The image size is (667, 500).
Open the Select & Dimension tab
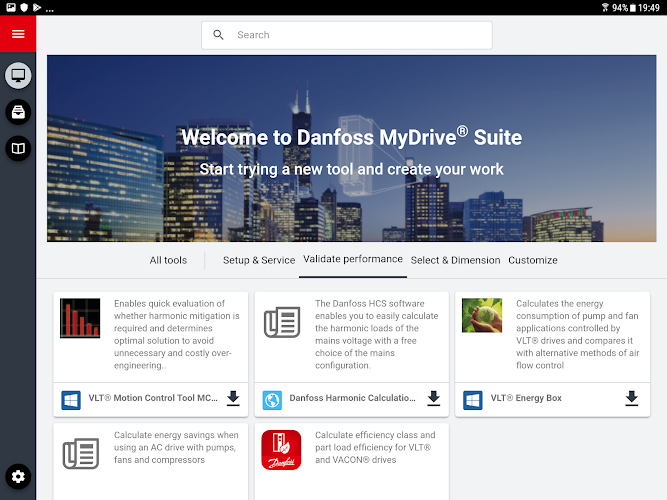455,260
